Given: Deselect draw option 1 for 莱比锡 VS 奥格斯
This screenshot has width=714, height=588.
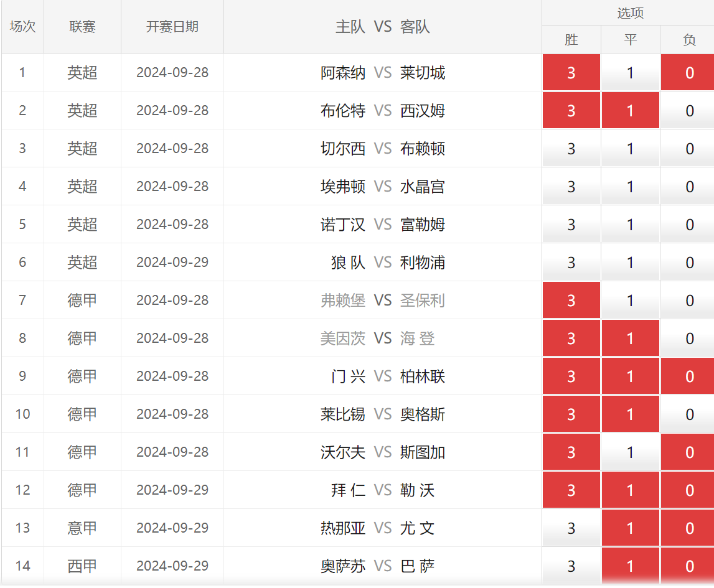Looking at the screenshot, I should (630, 414).
